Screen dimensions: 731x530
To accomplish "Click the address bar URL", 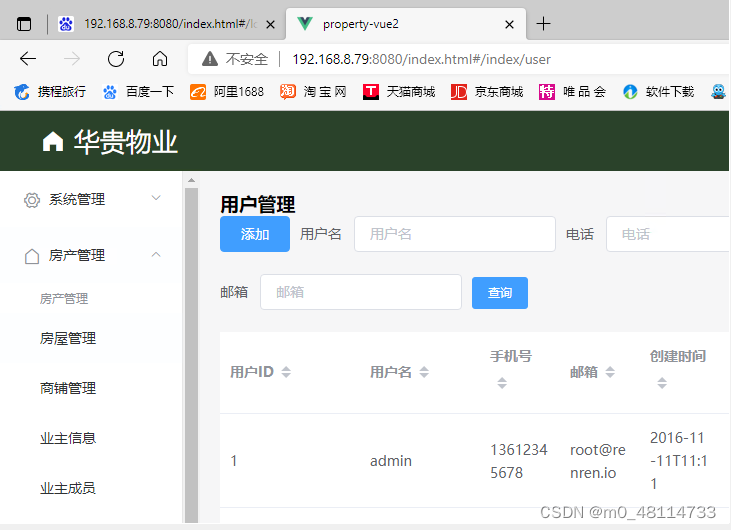I will [421, 59].
